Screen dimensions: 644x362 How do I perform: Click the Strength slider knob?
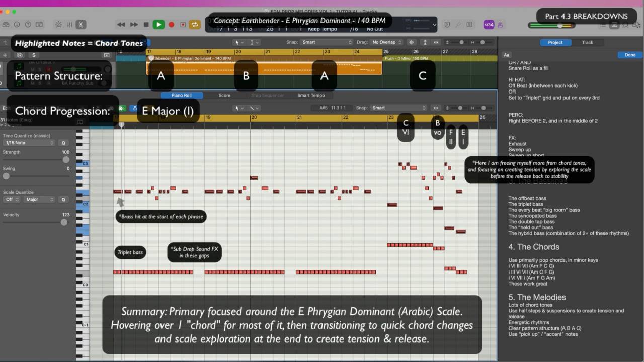point(66,159)
